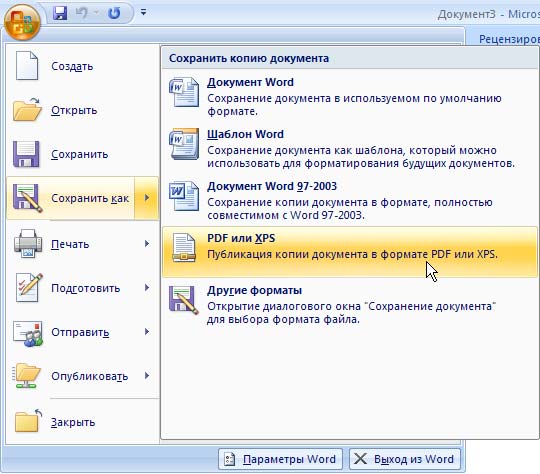This screenshot has width=540, height=474.
Task: Click the Redo icon in Quick Access toolbar
Action: pyautogui.click(x=114, y=13)
